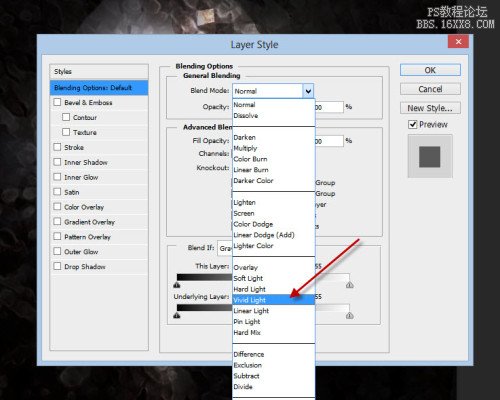Open the Blend If combo box

[225, 248]
